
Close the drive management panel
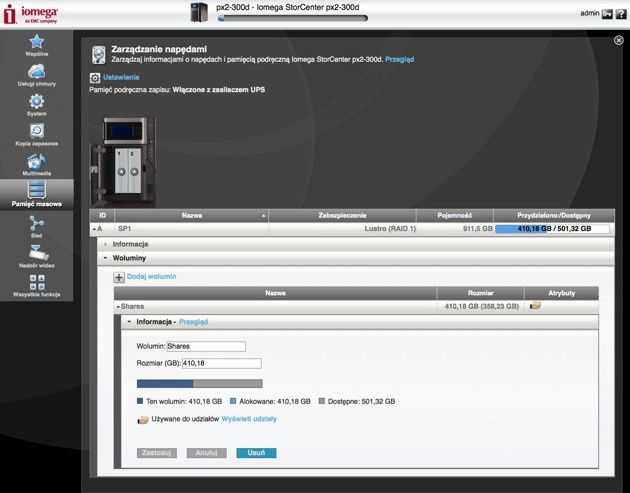coord(618,40)
